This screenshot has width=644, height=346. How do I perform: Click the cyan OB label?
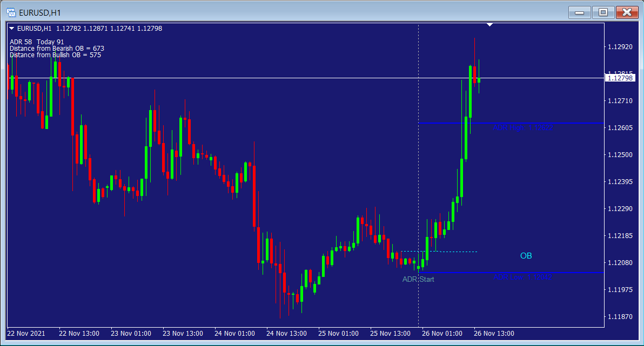526,256
